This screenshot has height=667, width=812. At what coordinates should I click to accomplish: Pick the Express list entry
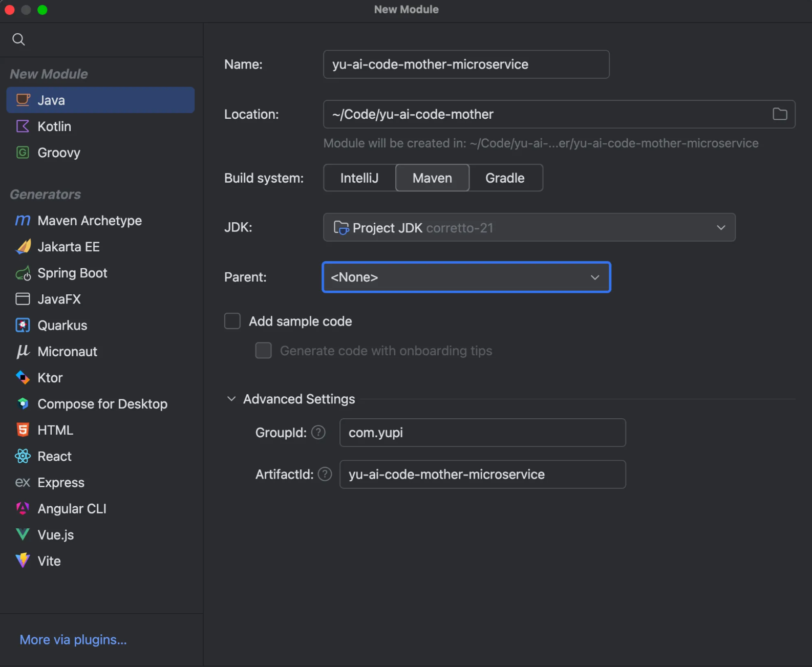[x=100, y=482]
